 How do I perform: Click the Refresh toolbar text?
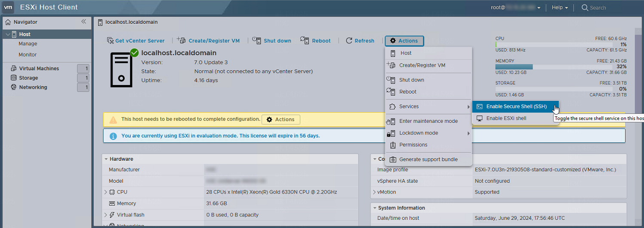click(x=364, y=41)
